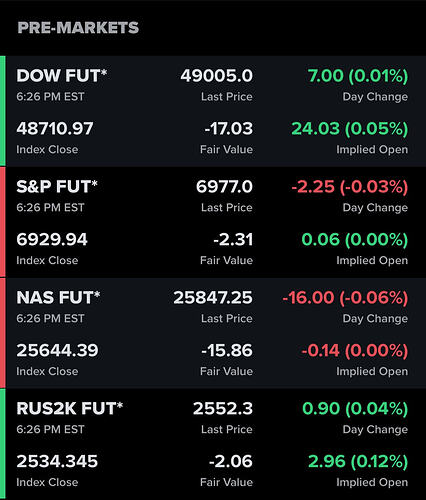Image resolution: width=426 pixels, height=500 pixels.
Task: Click S&P index close 6929.94
Action: (x=52, y=240)
